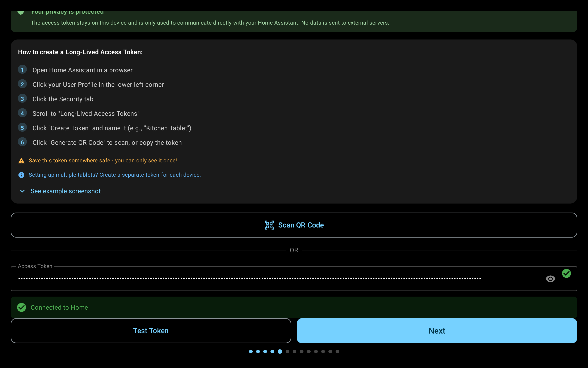This screenshot has height=368, width=588.
Task: Click the step 3 number badge
Action: [x=22, y=99]
